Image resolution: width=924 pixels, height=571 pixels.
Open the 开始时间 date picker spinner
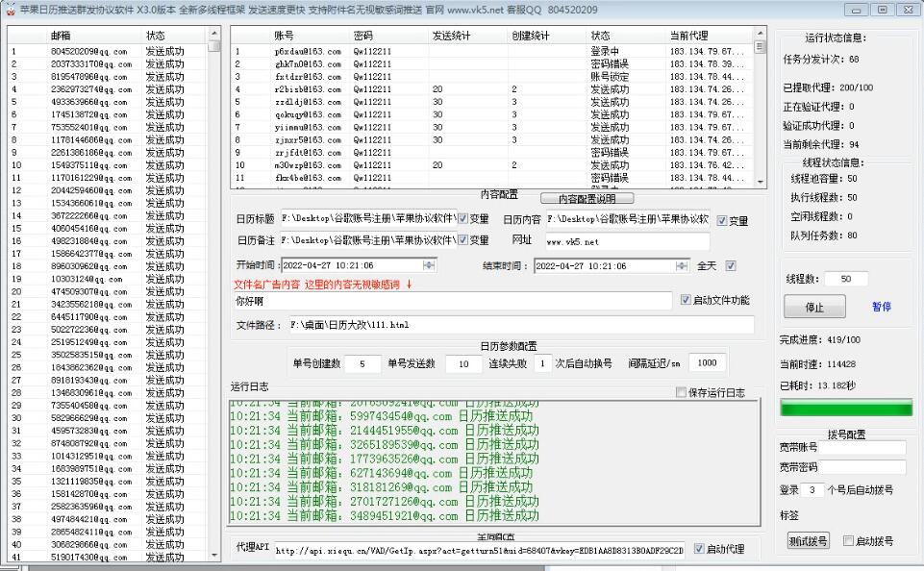(429, 265)
